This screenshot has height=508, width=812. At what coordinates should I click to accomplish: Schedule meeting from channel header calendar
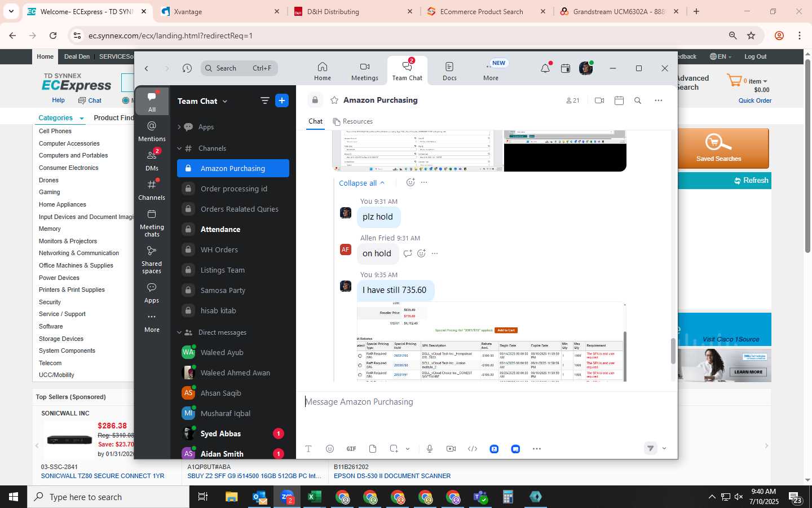click(619, 100)
